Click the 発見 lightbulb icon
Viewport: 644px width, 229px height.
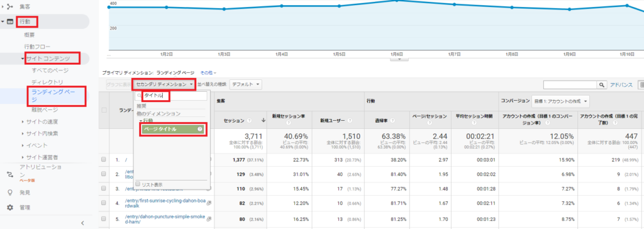click(10, 193)
